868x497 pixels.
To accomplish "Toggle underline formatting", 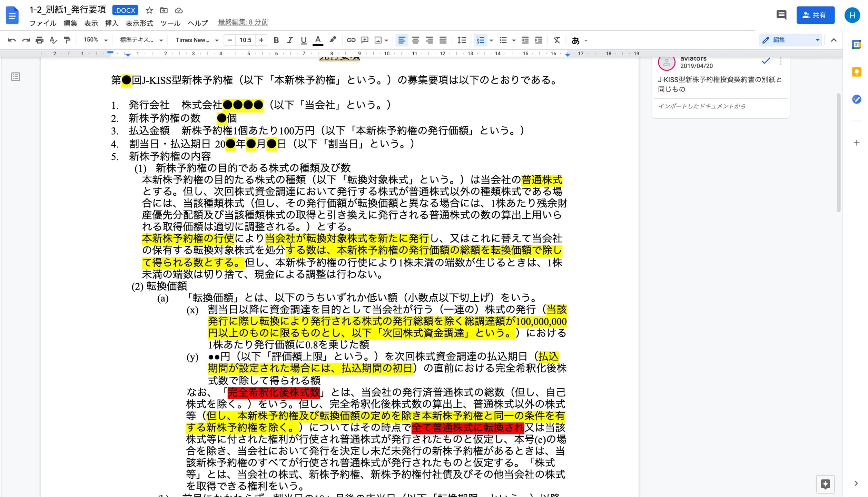I will coord(304,40).
